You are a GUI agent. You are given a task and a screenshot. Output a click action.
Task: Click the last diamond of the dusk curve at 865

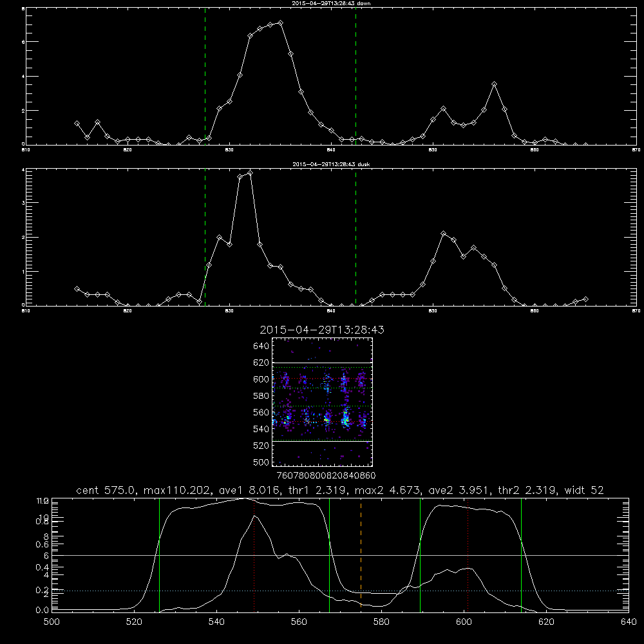point(585,299)
